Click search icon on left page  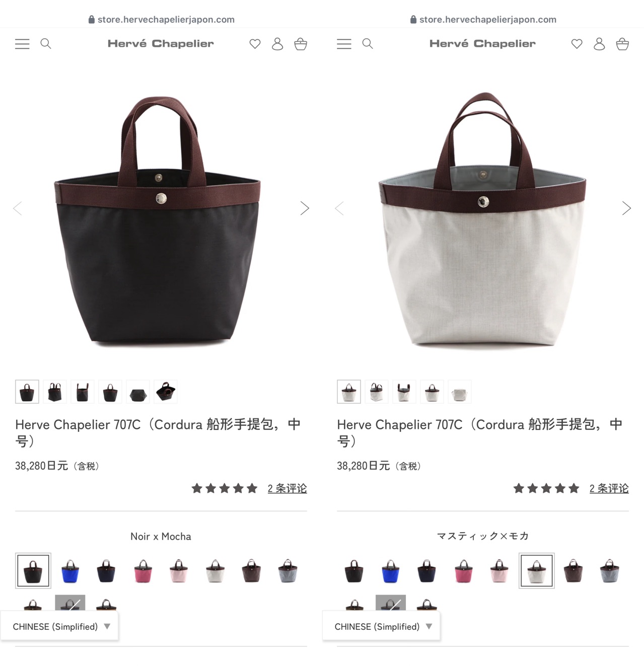click(46, 44)
